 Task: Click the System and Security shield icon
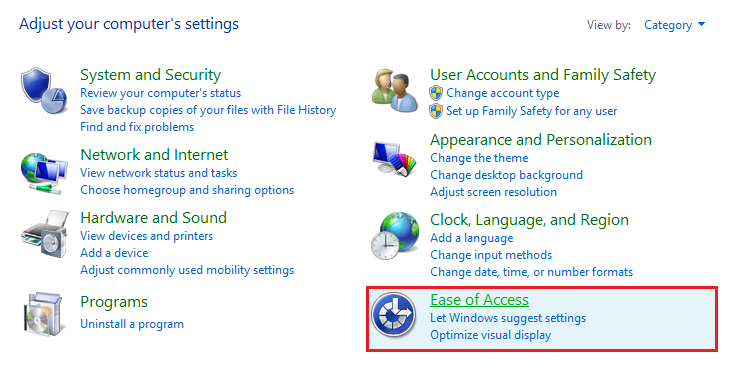point(44,91)
